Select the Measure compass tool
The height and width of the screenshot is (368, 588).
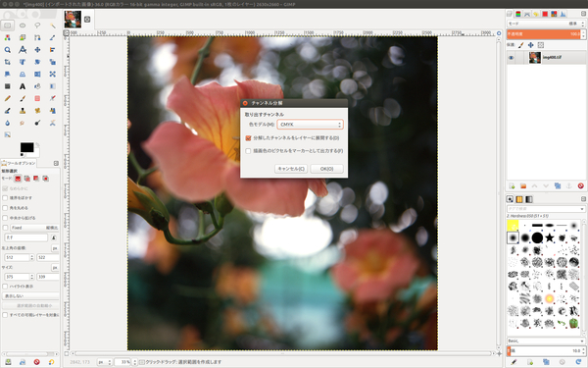click(x=23, y=50)
